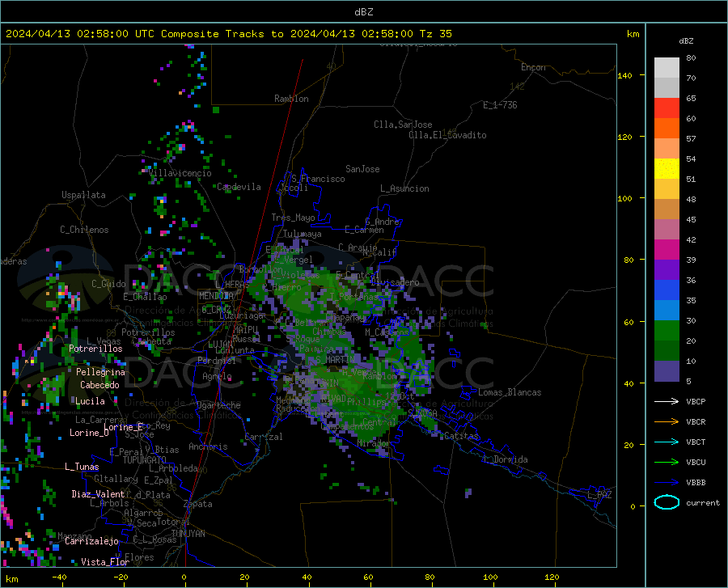Click the 'Diaz_Valent' map label

click(98, 494)
